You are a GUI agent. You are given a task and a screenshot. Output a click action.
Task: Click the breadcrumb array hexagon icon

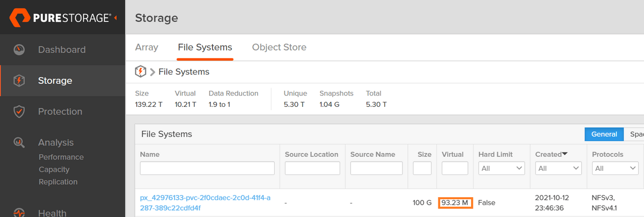(141, 71)
